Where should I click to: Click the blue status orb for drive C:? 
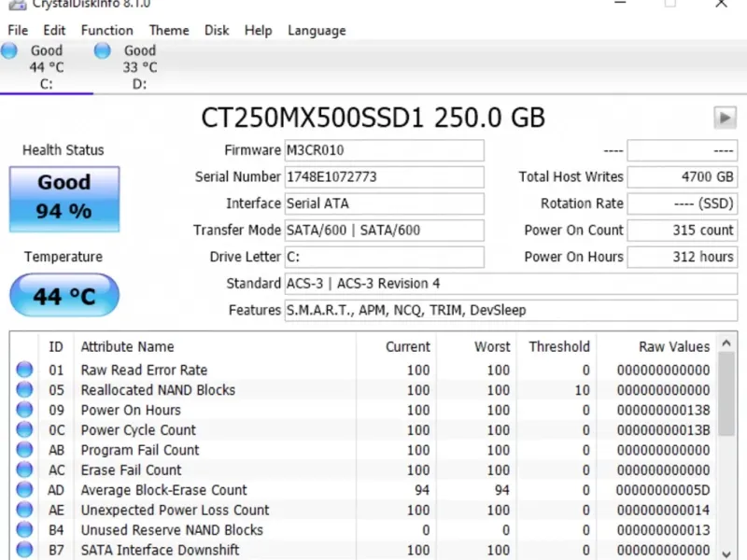(x=9, y=50)
